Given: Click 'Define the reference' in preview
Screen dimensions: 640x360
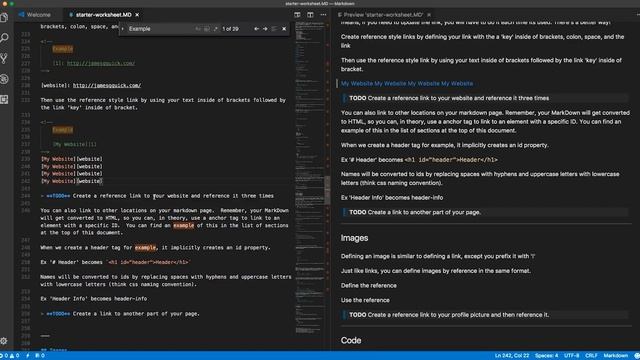Looking at the screenshot, I should pos(369,286).
